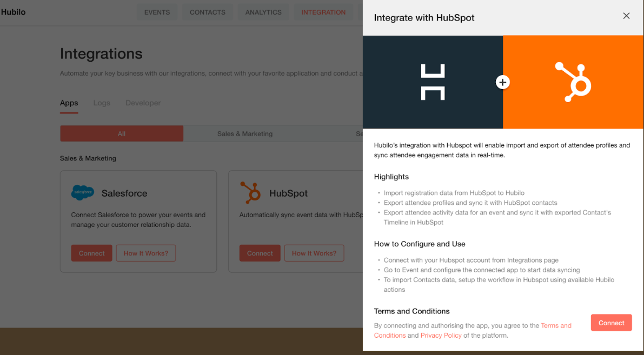
Task: Go to ANALYTICS in the top navigation
Action: point(263,12)
